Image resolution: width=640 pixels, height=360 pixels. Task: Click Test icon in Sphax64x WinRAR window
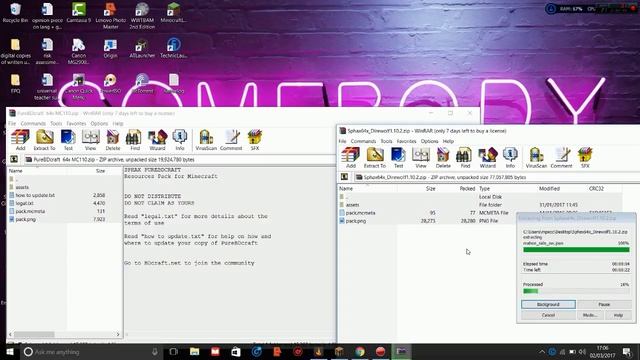398,158
